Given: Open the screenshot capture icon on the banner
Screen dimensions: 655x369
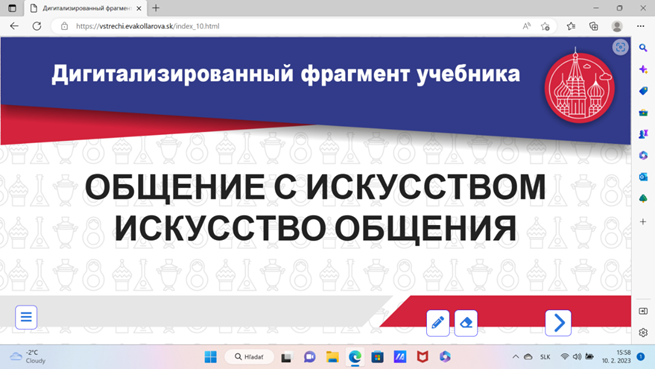Looking at the screenshot, I should click(620, 47).
